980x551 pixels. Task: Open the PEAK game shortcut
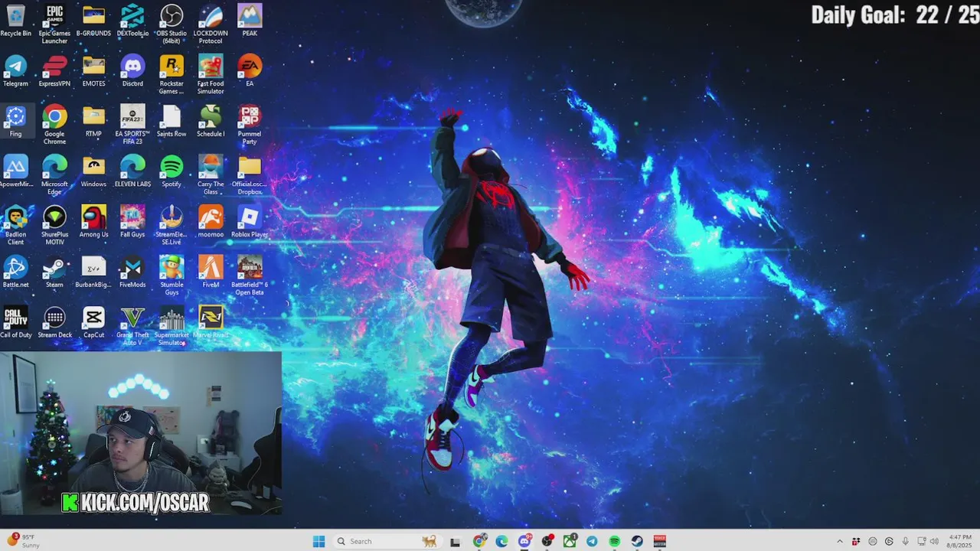point(250,21)
